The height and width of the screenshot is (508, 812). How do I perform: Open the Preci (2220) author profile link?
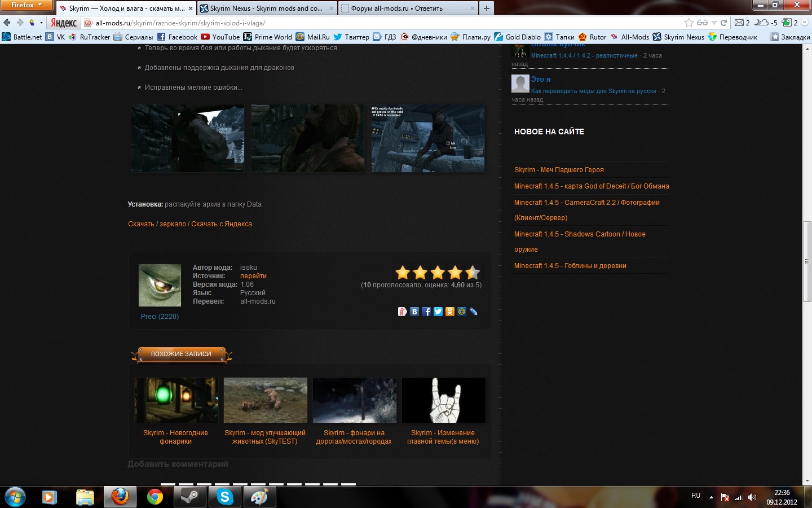tap(160, 317)
